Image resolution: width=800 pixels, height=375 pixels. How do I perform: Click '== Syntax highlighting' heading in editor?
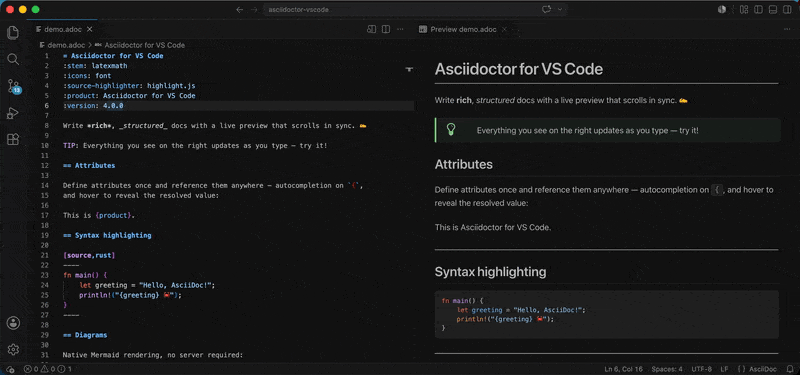(107, 235)
